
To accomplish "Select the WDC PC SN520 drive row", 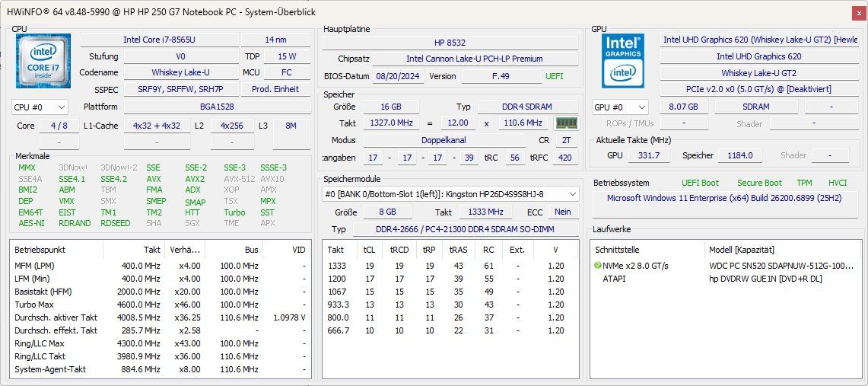I will pos(727,266).
